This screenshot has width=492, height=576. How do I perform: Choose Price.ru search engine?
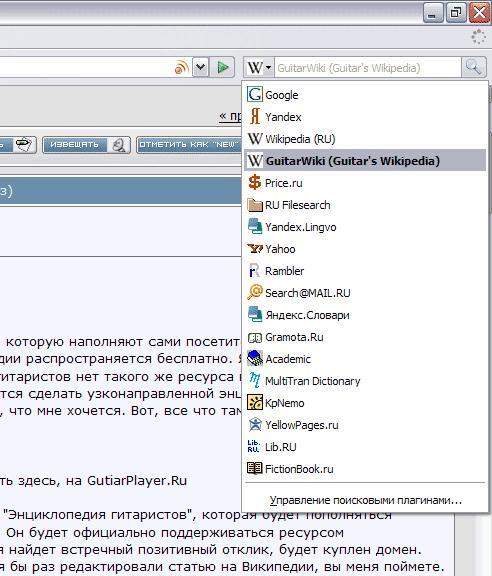click(365, 183)
